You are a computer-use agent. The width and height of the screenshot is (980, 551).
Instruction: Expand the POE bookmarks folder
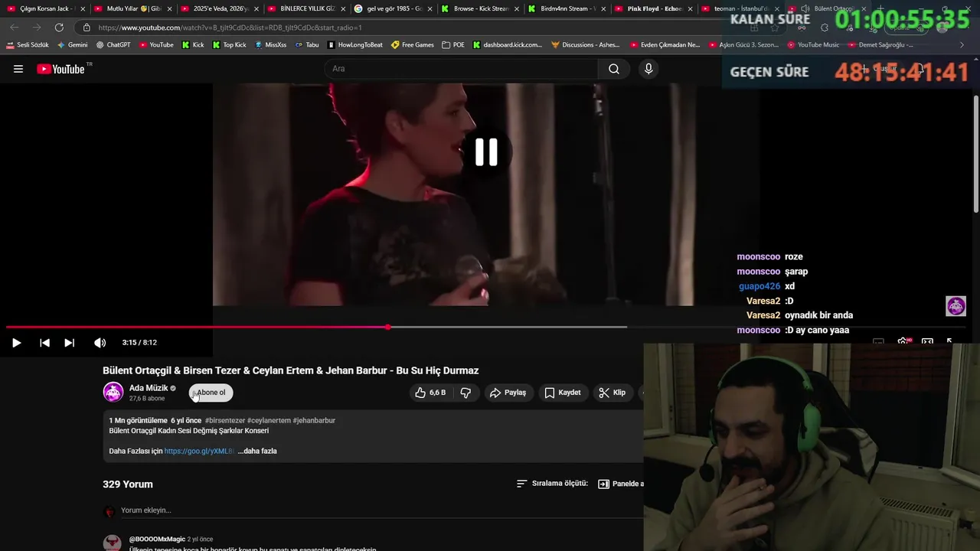point(453,45)
